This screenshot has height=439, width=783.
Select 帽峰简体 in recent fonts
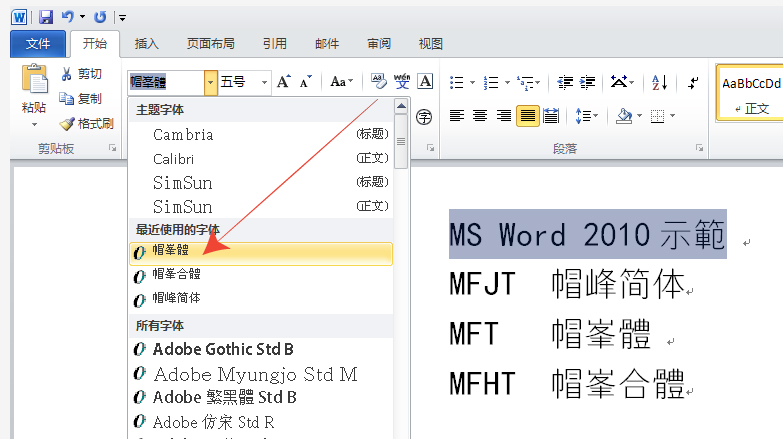(261, 301)
